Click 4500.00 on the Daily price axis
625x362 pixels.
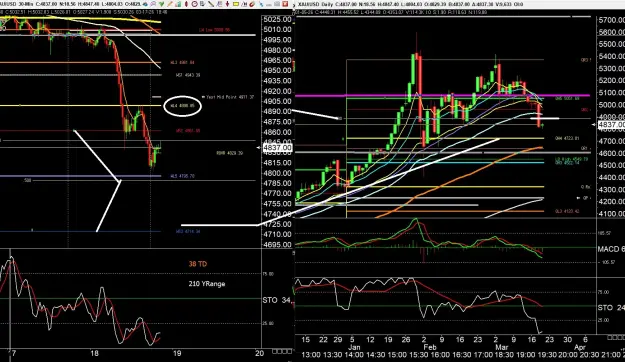[612, 165]
